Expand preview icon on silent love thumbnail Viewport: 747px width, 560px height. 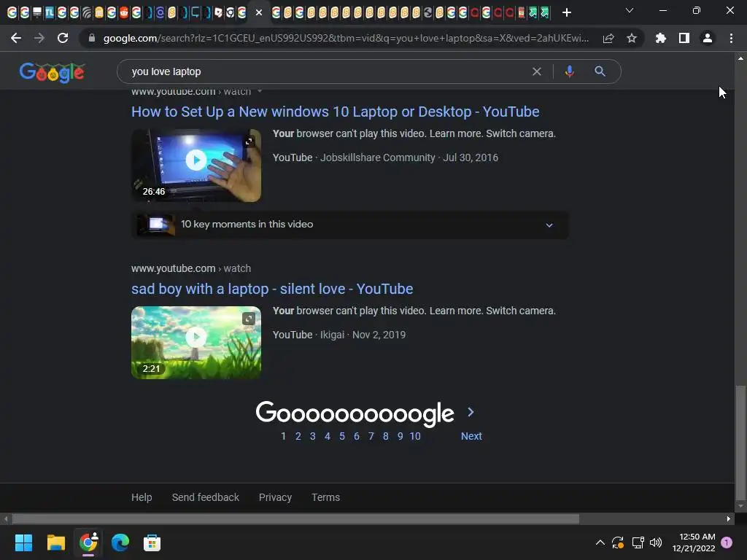pos(249,319)
